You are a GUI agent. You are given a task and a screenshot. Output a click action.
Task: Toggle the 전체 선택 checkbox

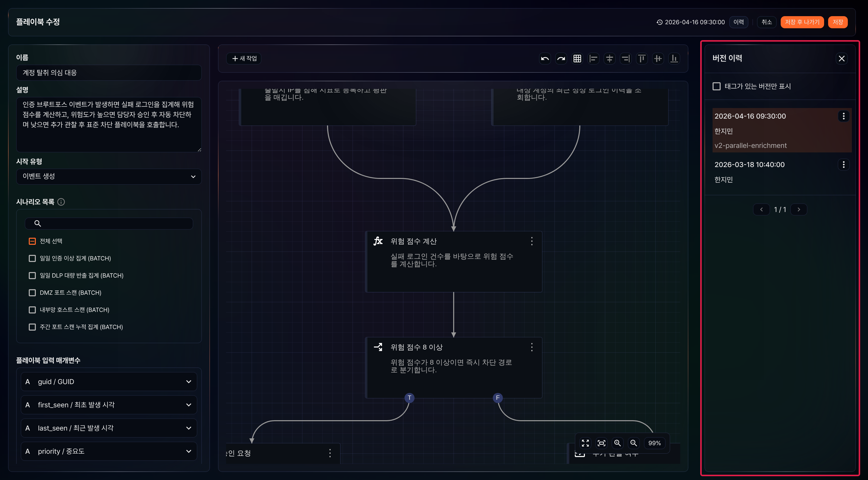coord(32,241)
